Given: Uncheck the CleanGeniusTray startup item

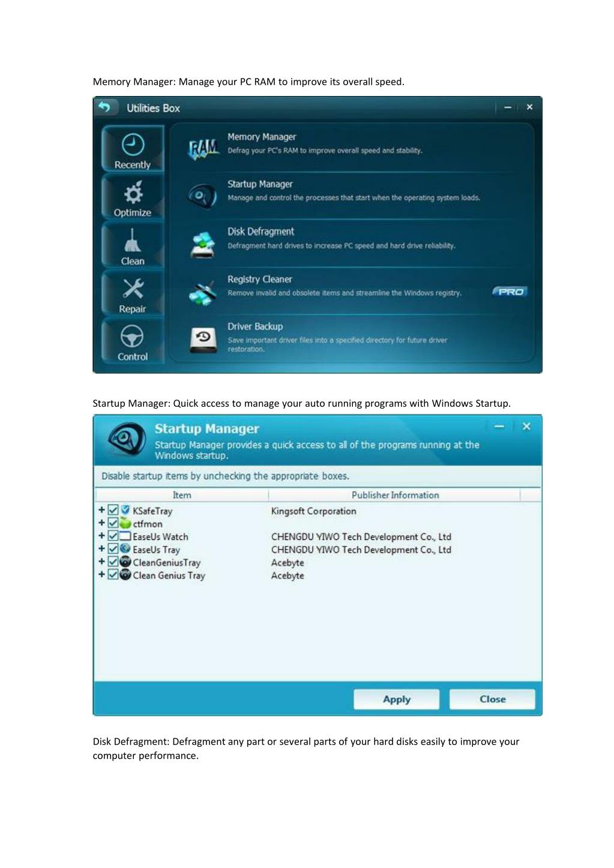Looking at the screenshot, I should click(113, 561).
